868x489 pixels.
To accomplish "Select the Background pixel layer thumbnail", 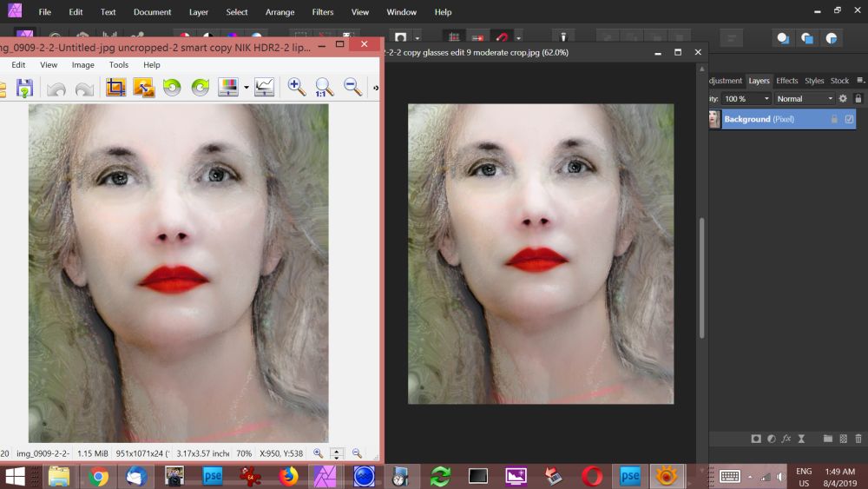I will (714, 119).
